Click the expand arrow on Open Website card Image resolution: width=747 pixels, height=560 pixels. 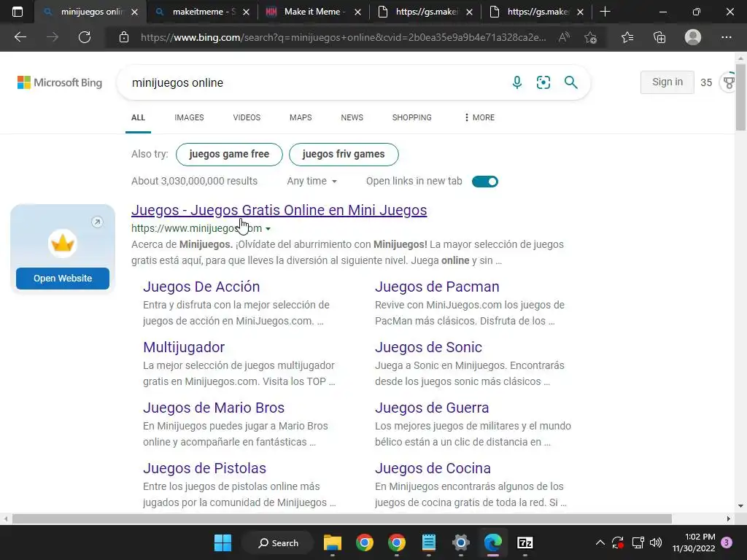[x=97, y=222]
